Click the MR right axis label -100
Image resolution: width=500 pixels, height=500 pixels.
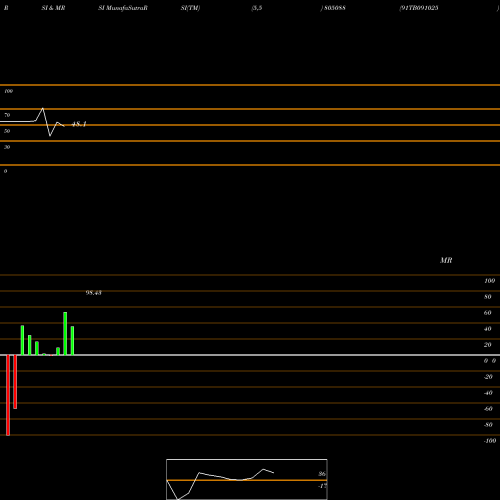490,441
